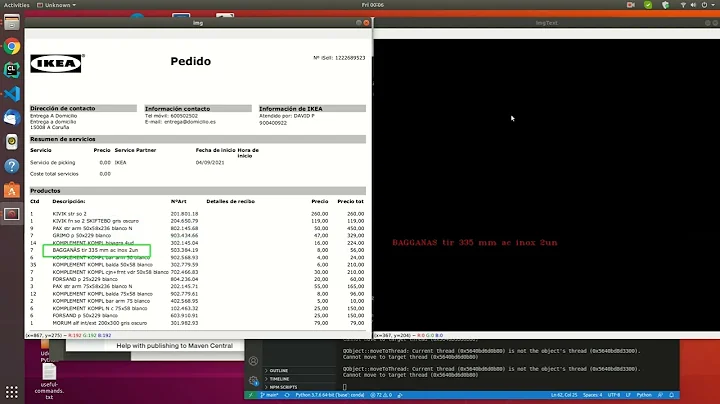This screenshot has height=404, width=720.
Task: Click the Synchronize Changes icon in status bar
Action: point(287,395)
